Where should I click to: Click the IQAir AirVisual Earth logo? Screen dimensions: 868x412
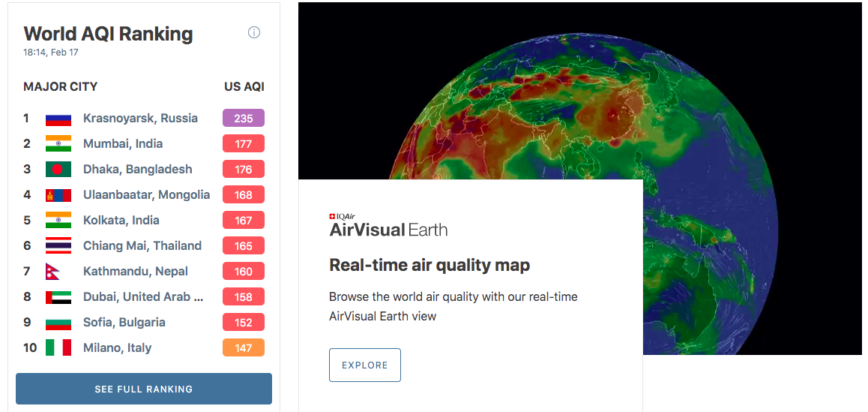coord(388,226)
